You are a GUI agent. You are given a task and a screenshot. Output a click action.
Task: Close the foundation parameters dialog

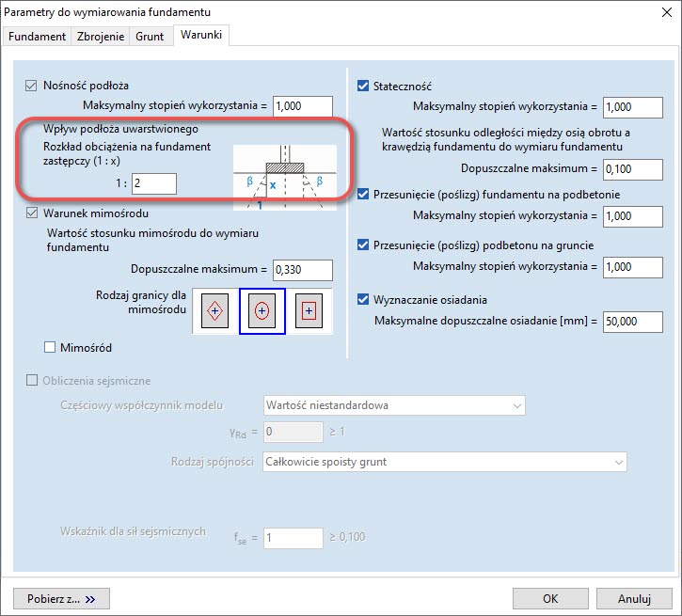[x=666, y=12]
